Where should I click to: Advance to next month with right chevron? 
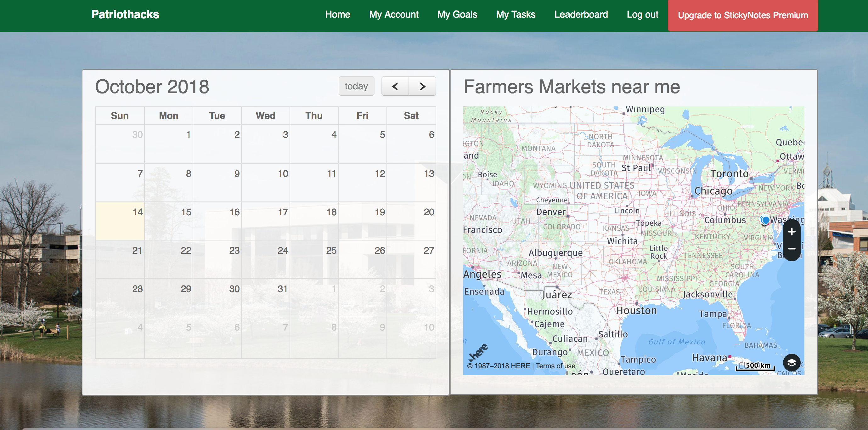click(422, 86)
